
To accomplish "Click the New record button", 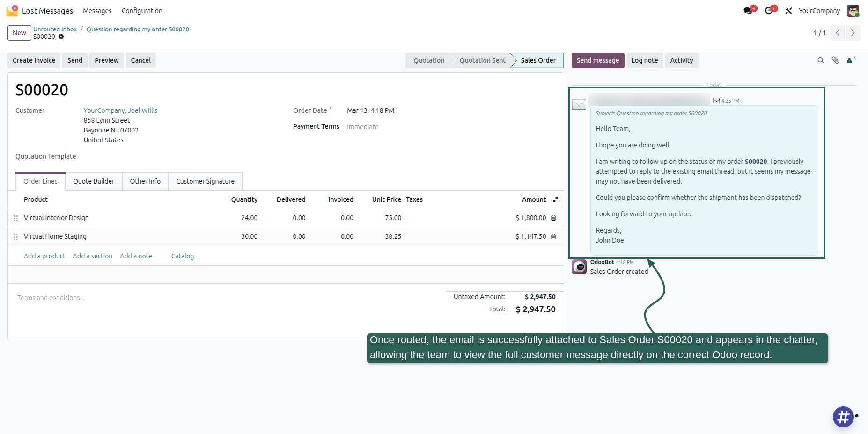I will tap(19, 33).
